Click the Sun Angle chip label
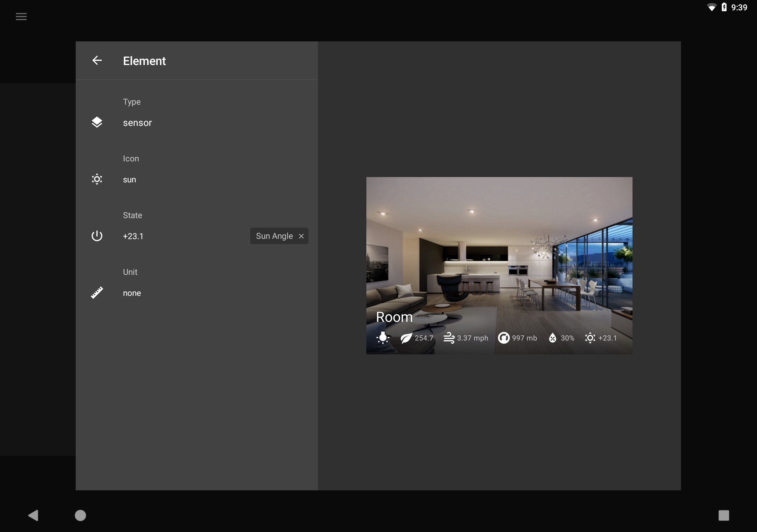The height and width of the screenshot is (532, 757). (x=274, y=236)
